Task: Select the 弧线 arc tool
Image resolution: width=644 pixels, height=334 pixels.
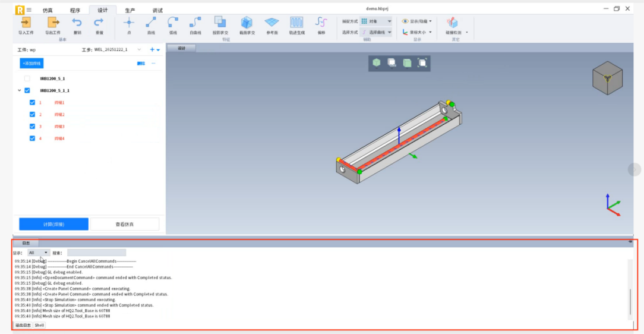Action: (x=173, y=23)
